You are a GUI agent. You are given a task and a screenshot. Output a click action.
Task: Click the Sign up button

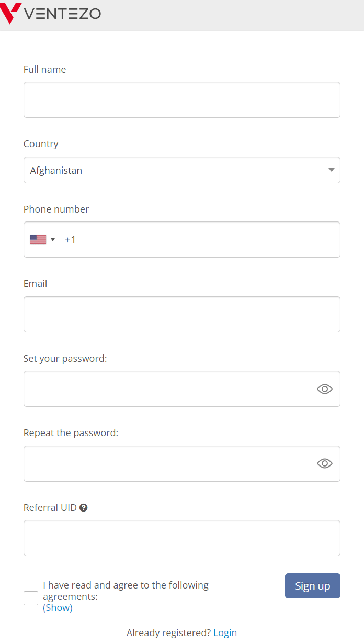tap(313, 586)
